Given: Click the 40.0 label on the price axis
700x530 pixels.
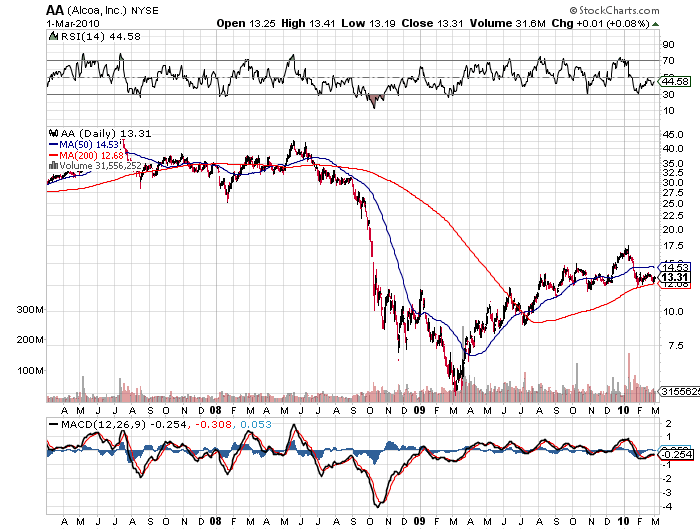Looking at the screenshot, I should [673, 149].
